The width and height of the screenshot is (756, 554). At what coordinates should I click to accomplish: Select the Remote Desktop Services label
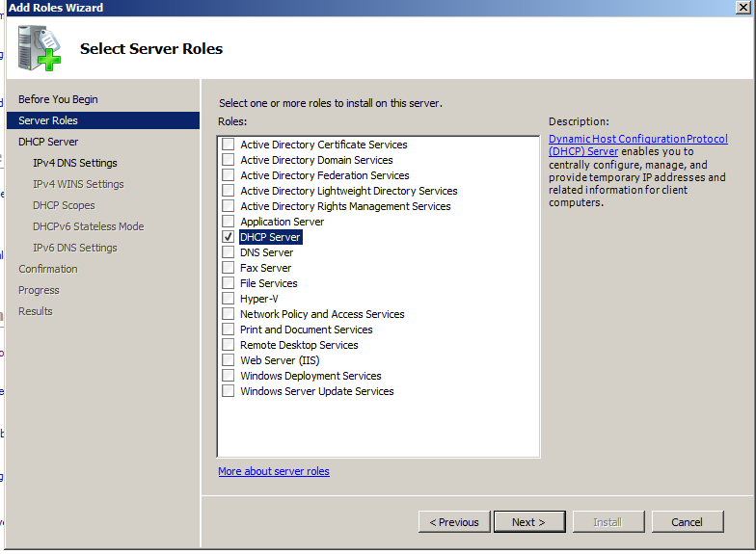point(299,345)
